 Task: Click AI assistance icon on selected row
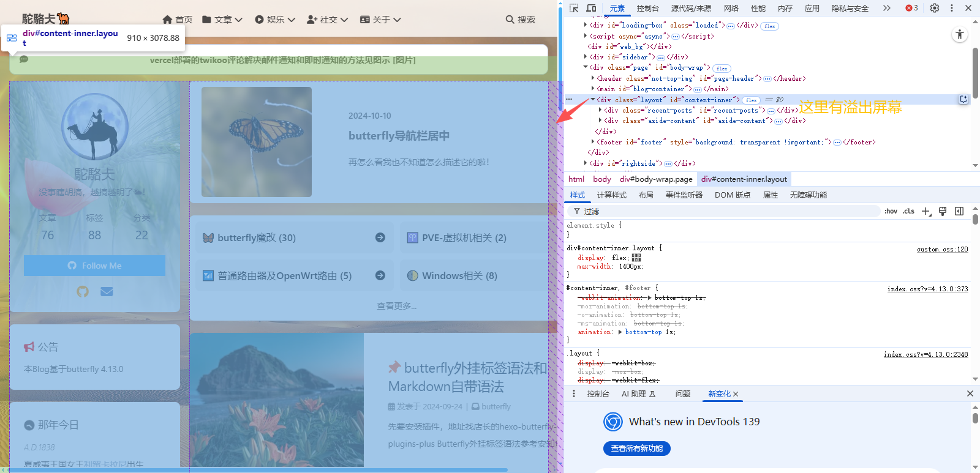click(x=963, y=99)
